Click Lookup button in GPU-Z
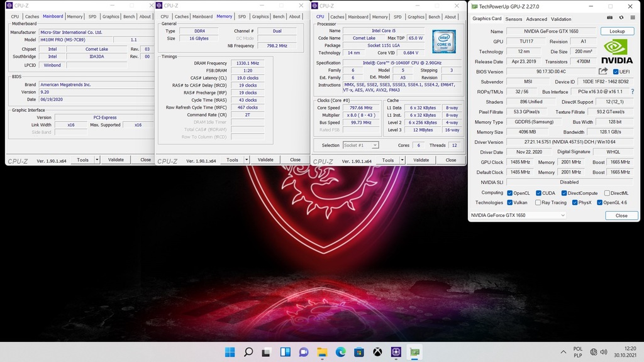The height and width of the screenshot is (362, 644). pyautogui.click(x=617, y=31)
